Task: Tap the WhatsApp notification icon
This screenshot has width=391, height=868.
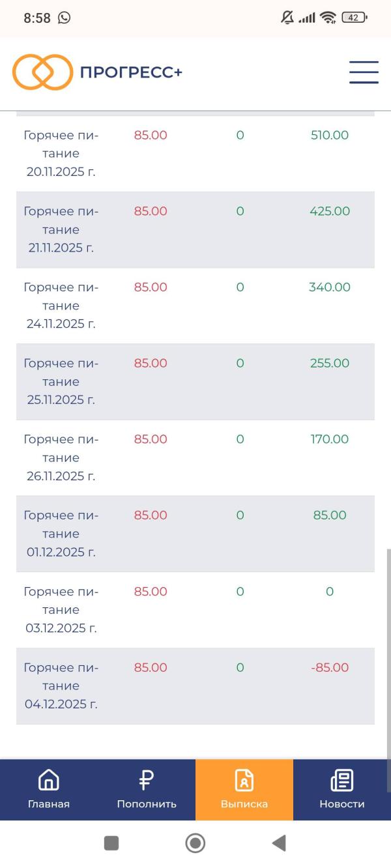Action: tap(64, 18)
